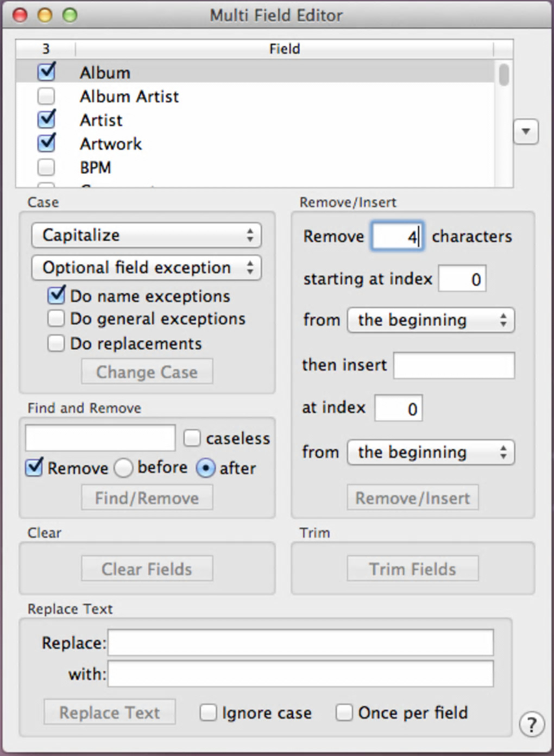Click the Clear Fields button
This screenshot has height=756, width=554.
147,569
